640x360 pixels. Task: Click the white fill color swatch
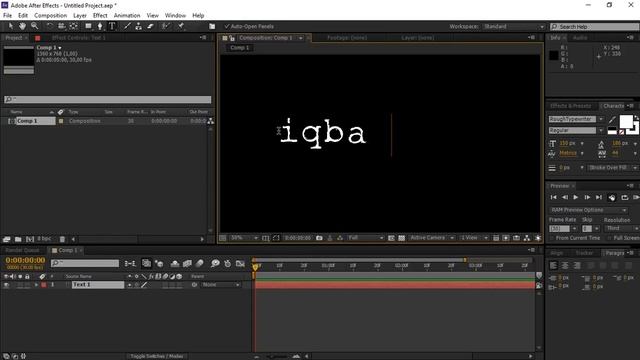point(626,122)
